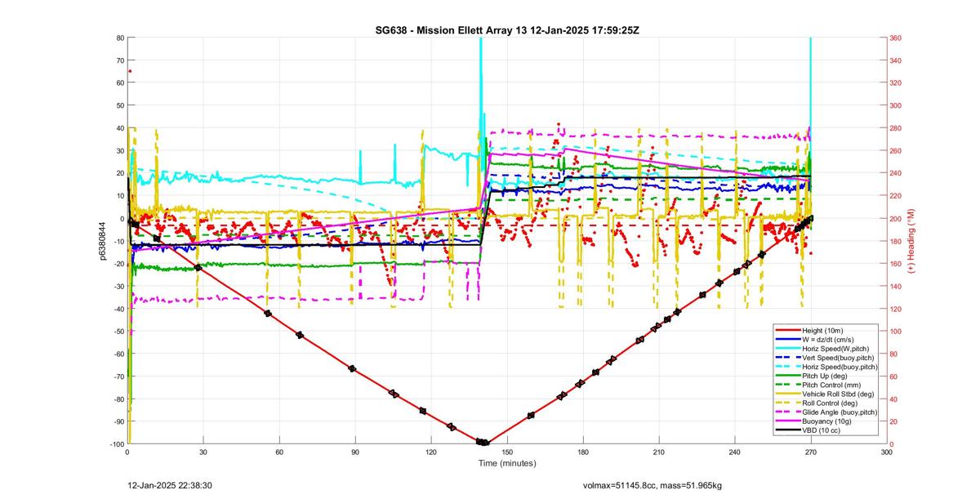Click the left y-axis label 'p6380844'

[x=103, y=240]
